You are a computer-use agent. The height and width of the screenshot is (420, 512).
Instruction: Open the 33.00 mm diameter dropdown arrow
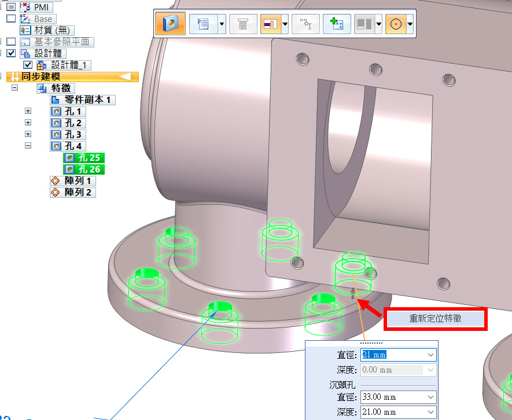click(430, 397)
